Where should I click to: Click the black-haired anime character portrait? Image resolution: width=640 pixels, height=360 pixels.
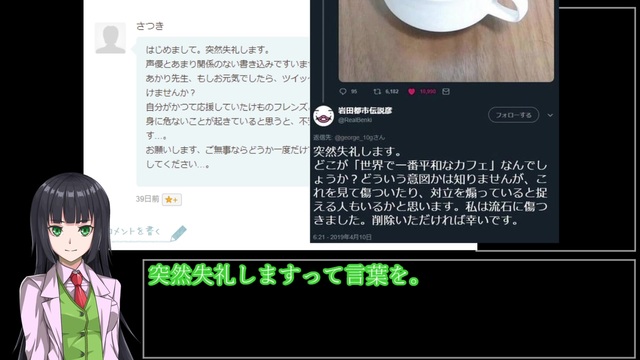(71, 267)
